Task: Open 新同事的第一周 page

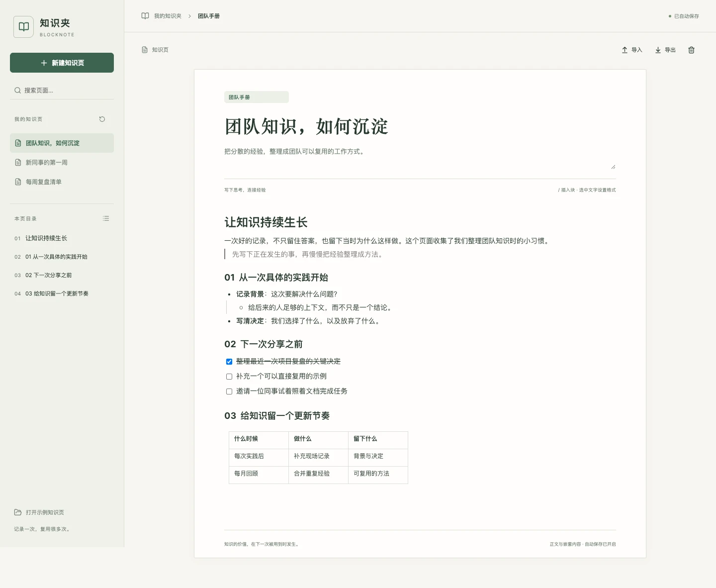Action: pyautogui.click(x=62, y=163)
